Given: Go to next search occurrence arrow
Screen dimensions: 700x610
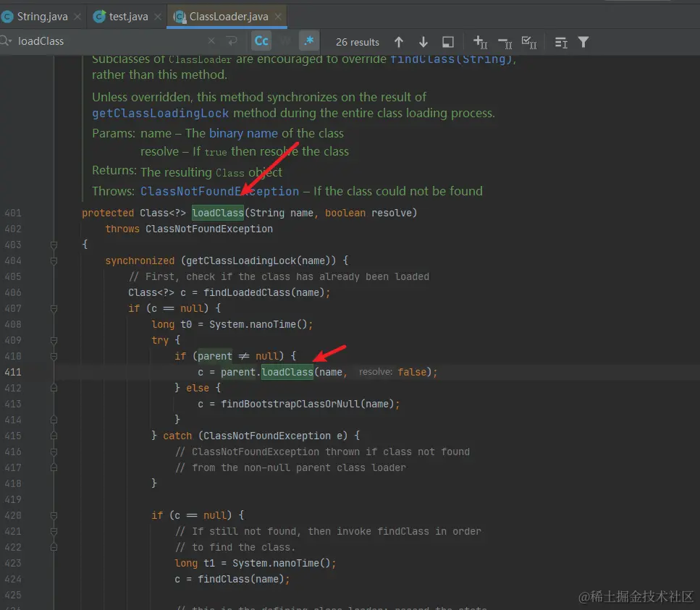Looking at the screenshot, I should click(x=423, y=42).
